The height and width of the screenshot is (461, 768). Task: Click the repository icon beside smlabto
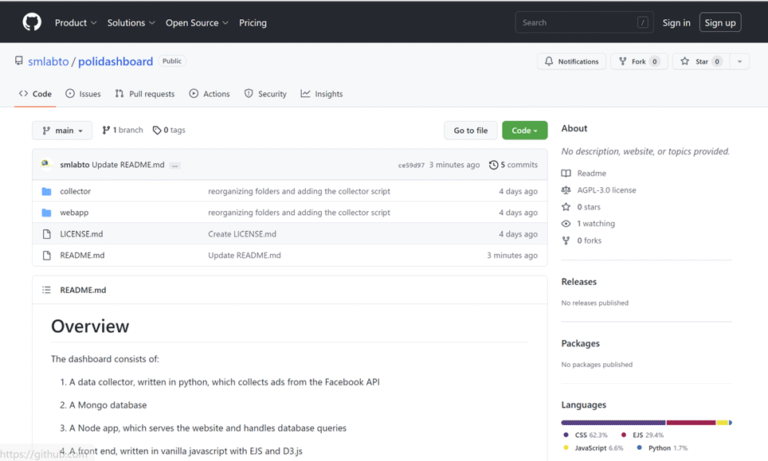pos(19,61)
